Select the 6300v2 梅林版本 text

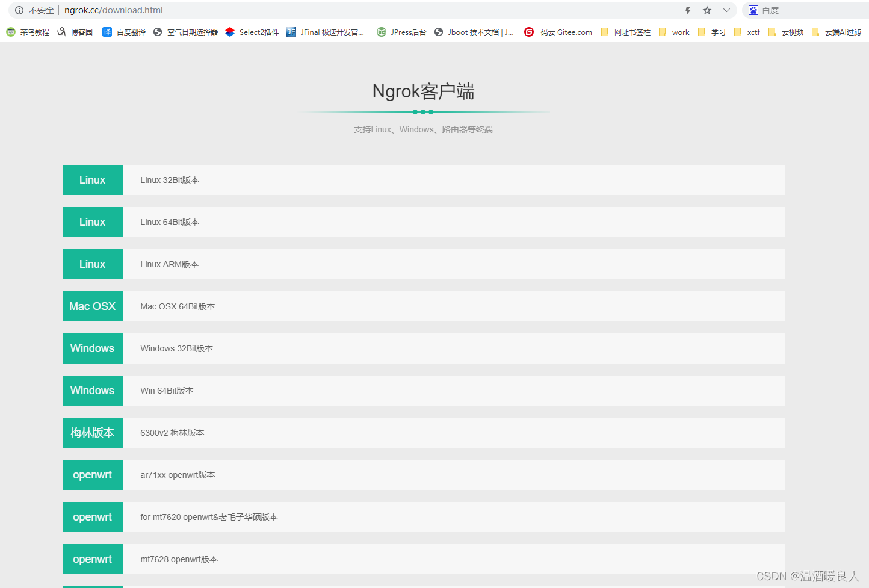[172, 433]
